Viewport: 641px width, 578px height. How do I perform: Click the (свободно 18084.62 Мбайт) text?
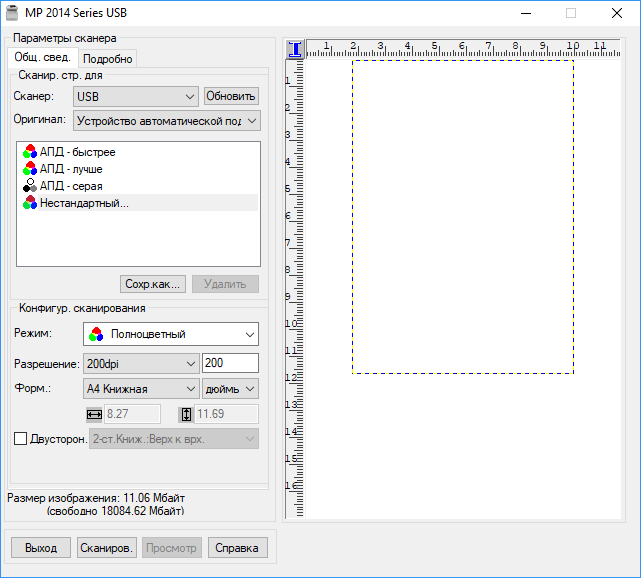pos(115,511)
